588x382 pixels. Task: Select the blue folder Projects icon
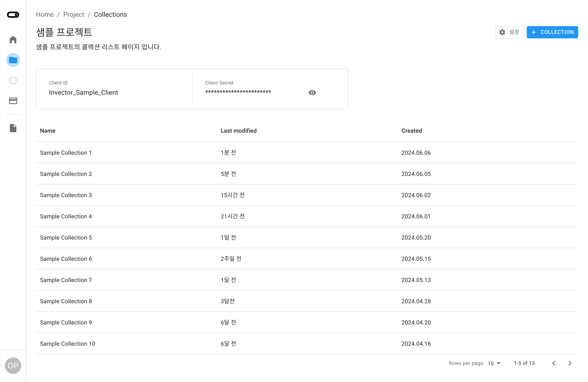click(13, 60)
